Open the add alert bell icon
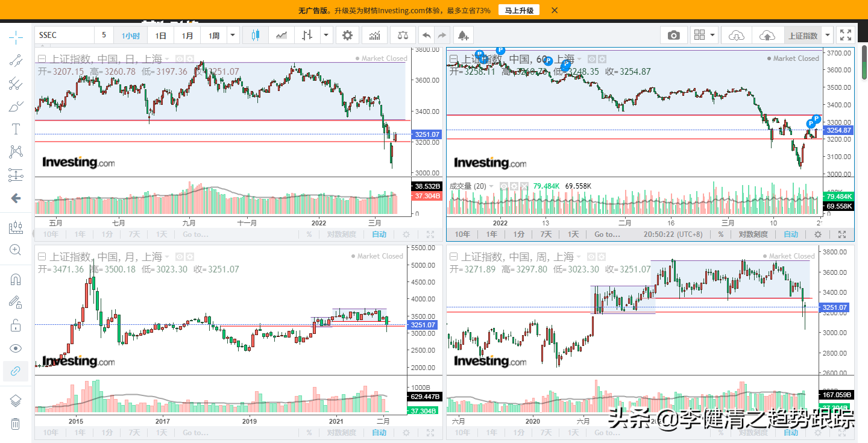 pos(463,36)
